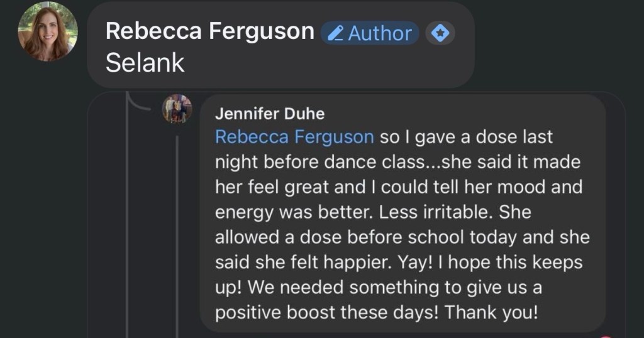Image resolution: width=644 pixels, height=338 pixels.
Task: Click the Author badge label
Action: (x=379, y=33)
